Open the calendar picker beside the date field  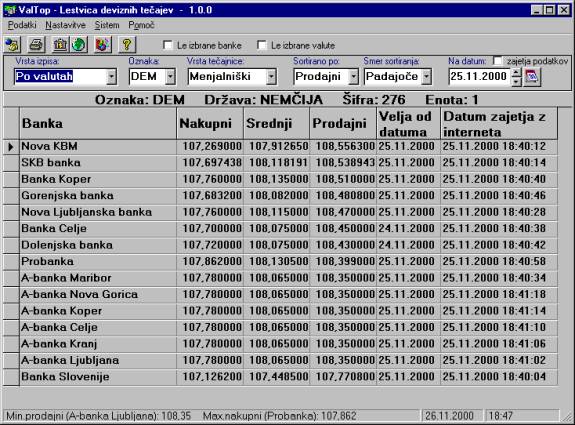point(532,77)
